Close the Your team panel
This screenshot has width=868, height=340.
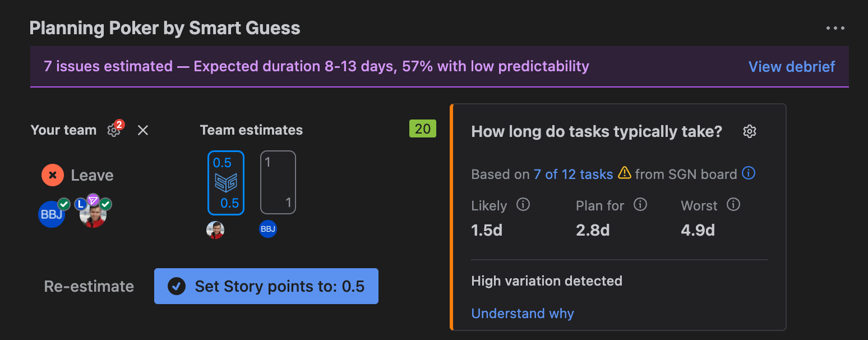click(142, 130)
